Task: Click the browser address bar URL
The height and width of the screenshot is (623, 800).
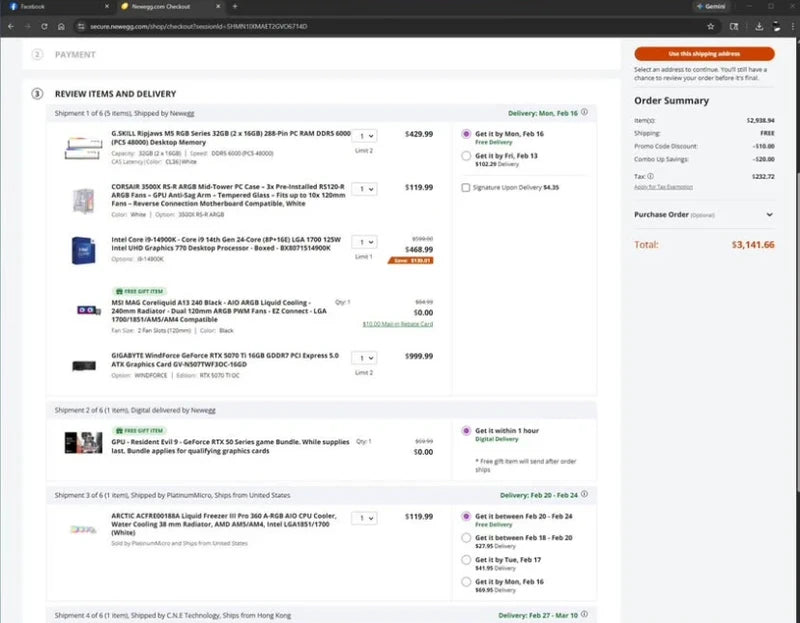Action: click(x=199, y=27)
